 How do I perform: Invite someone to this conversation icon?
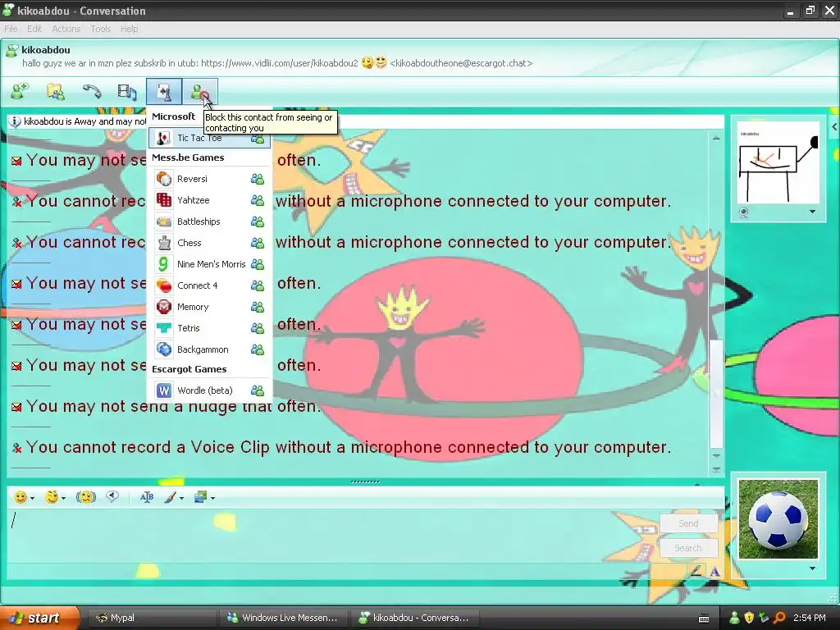click(x=20, y=92)
